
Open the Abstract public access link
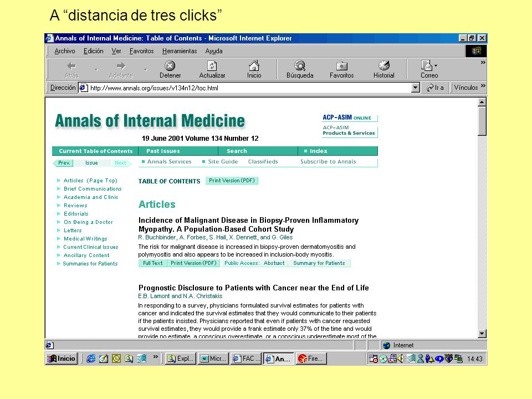(x=274, y=263)
